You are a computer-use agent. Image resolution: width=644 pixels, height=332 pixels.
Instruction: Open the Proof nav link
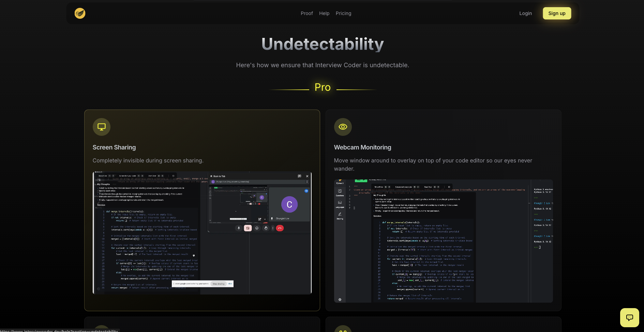pos(306,13)
